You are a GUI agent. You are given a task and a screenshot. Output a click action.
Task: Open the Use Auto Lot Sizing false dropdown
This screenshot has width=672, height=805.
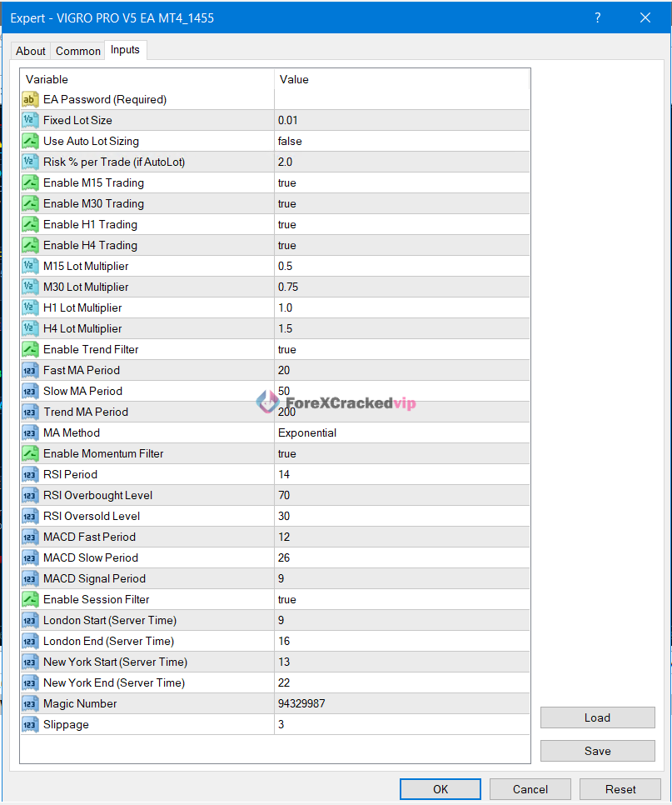[x=401, y=142]
